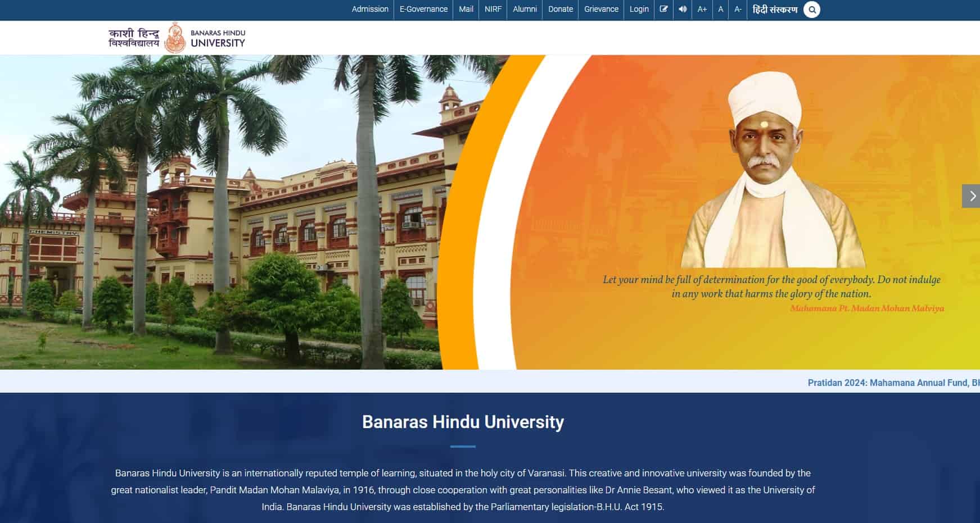This screenshot has width=980, height=523.
Task: Click the Donate link
Action: 560,9
